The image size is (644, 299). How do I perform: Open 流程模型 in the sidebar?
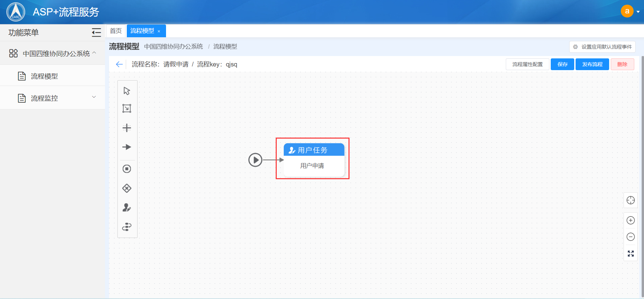click(44, 76)
